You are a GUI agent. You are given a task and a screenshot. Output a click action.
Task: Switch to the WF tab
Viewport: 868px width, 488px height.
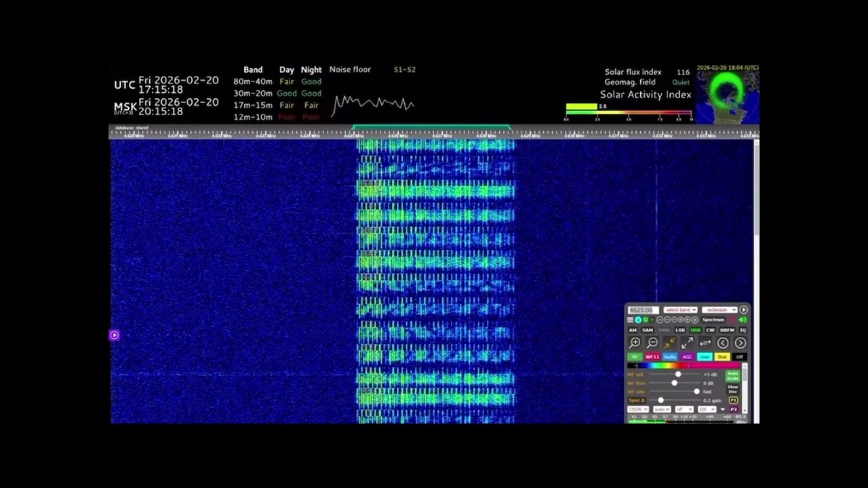652,357
